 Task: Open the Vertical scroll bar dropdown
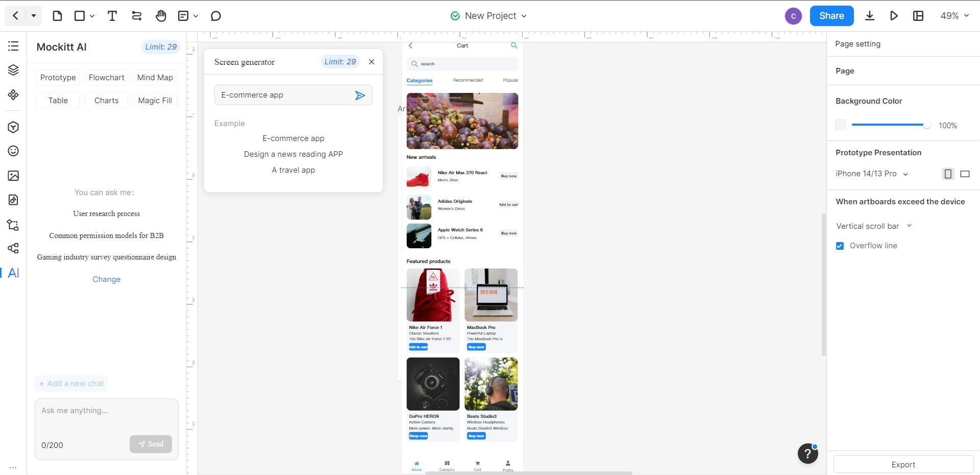(874, 226)
